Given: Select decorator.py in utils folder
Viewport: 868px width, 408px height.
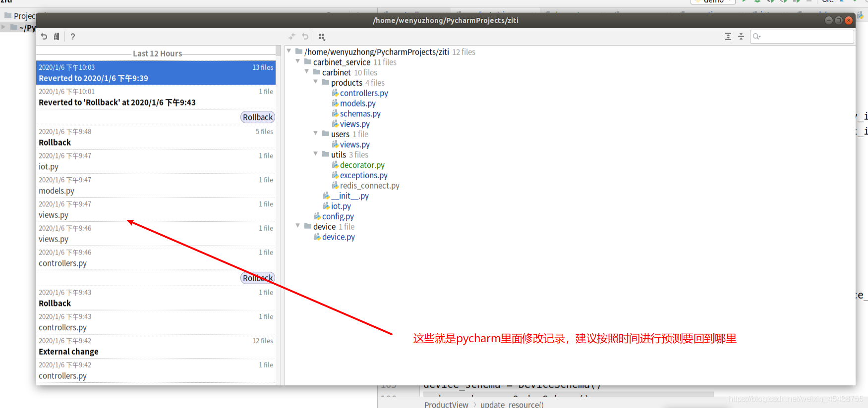Looking at the screenshot, I should point(362,165).
